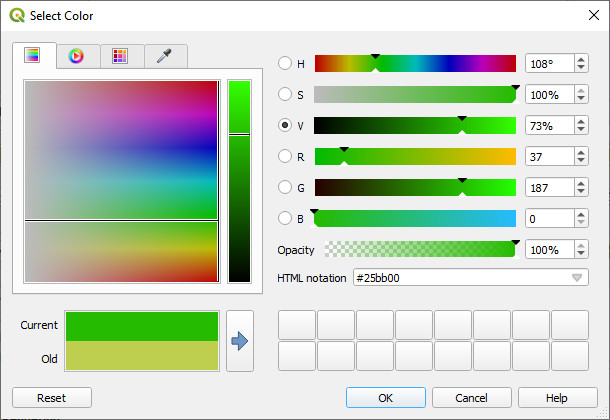
Task: Choose the B blue radio button
Action: pos(285,218)
